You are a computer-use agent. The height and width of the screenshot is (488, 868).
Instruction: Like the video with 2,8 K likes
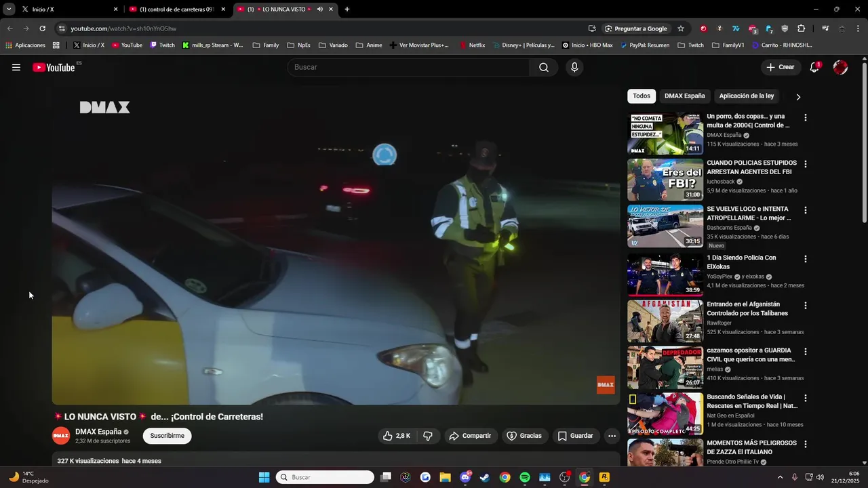click(397, 436)
